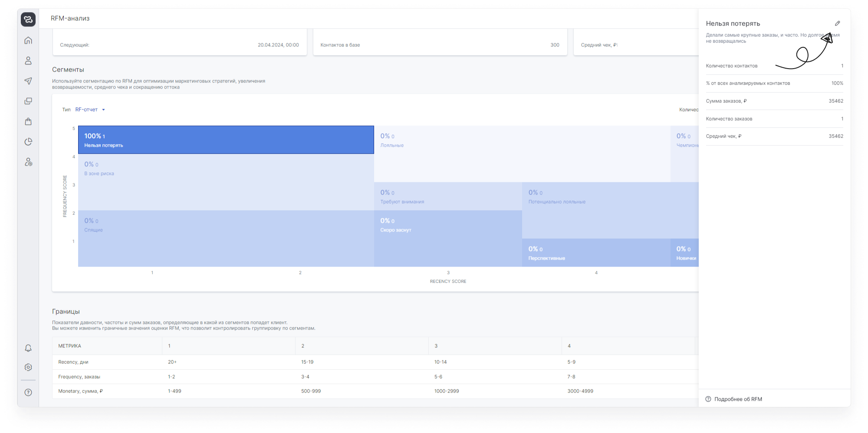This screenshot has height=433, width=868.
Task: Open the RF-отчет type dropdown
Action: pyautogui.click(x=90, y=109)
